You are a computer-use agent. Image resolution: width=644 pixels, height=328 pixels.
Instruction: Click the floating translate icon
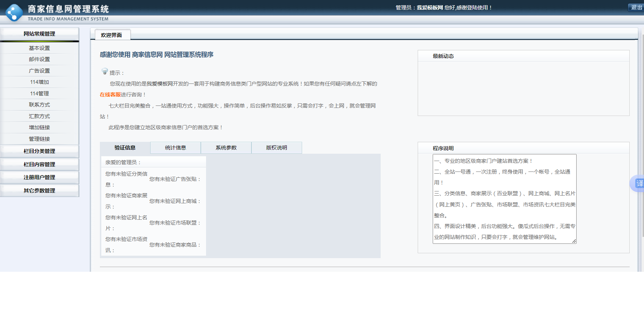(639, 183)
